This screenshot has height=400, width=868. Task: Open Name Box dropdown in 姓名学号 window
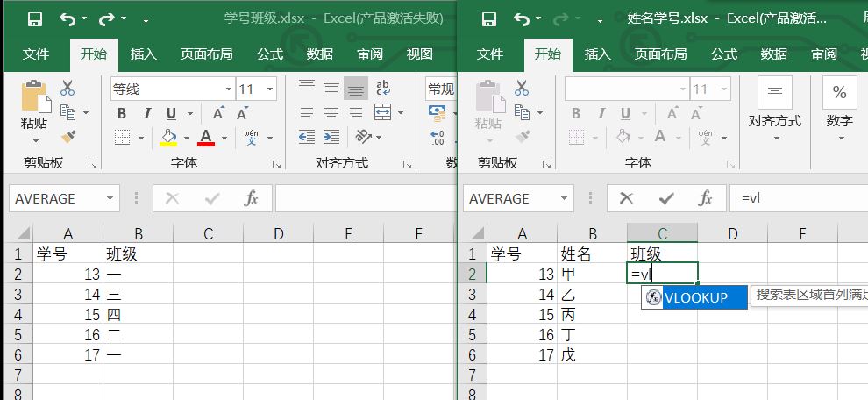click(x=564, y=198)
